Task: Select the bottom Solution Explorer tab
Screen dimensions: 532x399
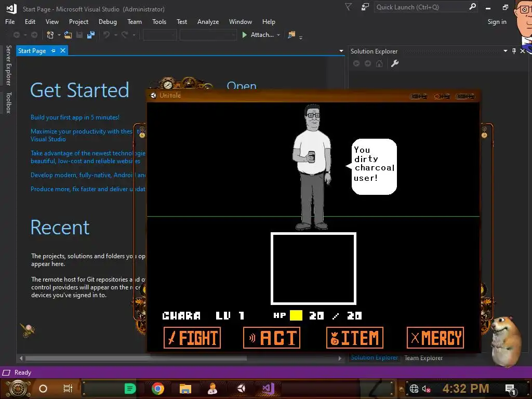Action: [374, 357]
